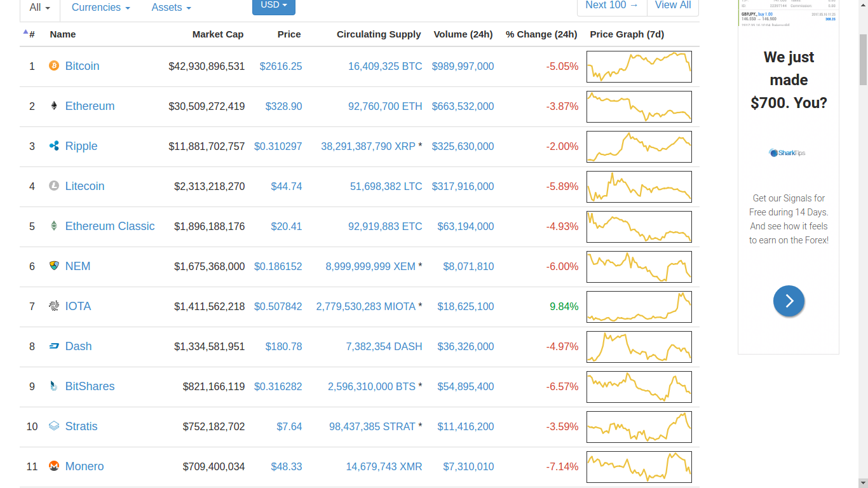Sort by % Change (24h) header
The width and height of the screenshot is (868, 488).
tap(541, 34)
